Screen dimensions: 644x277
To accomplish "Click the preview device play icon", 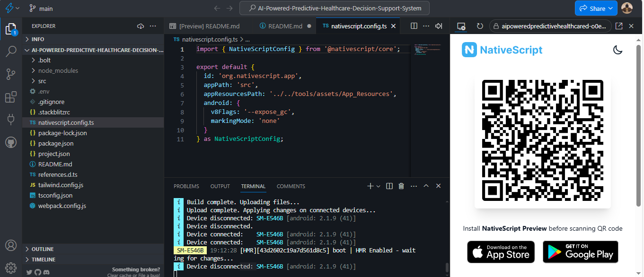I will pos(462,26).
